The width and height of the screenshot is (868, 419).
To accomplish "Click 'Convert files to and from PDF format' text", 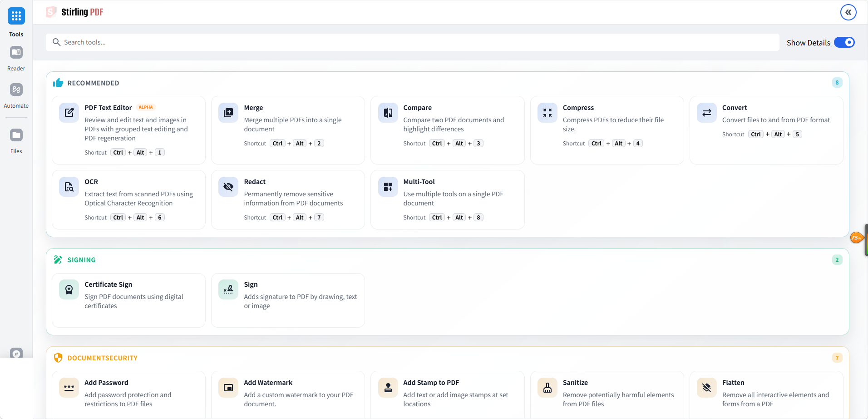I will click(776, 120).
